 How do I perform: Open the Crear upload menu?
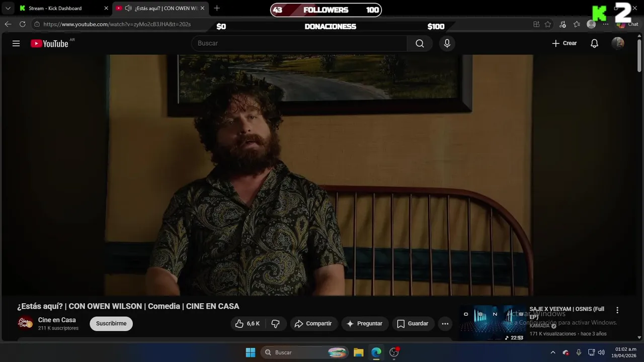[x=565, y=43]
